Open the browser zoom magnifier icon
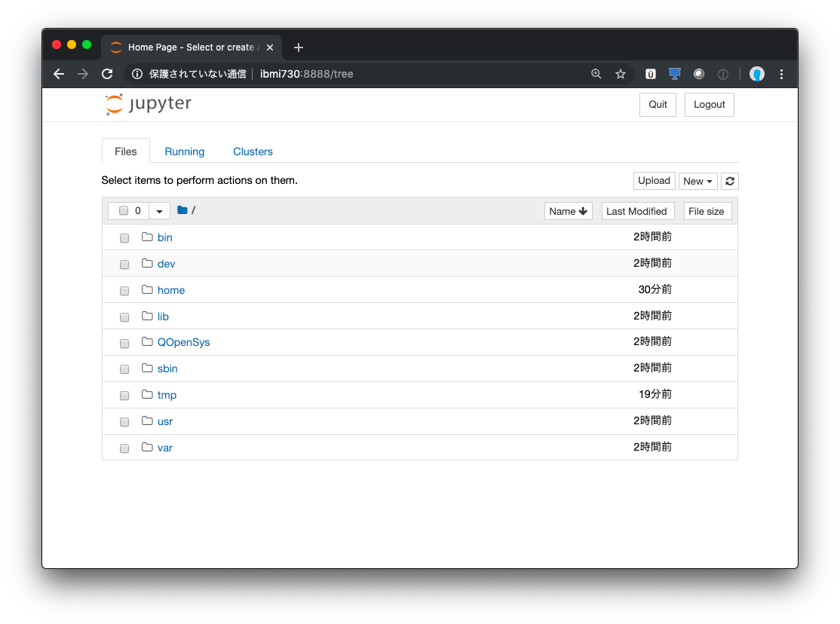The image size is (840, 624). point(596,74)
